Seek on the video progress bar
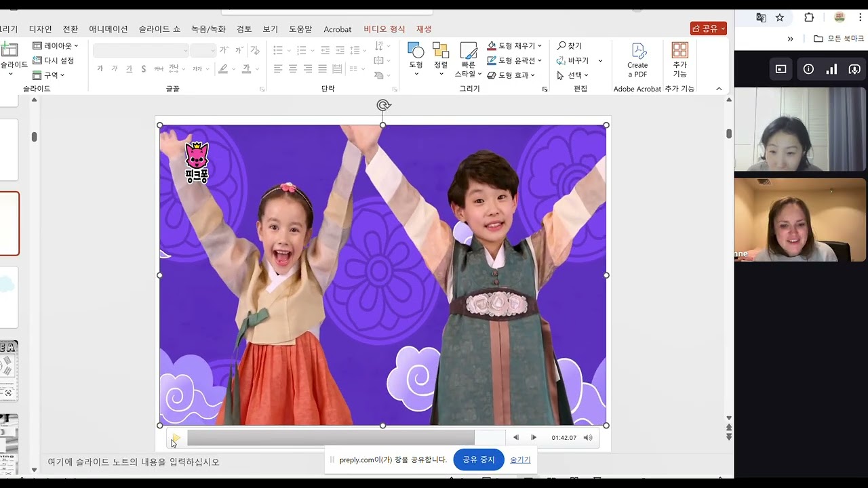The image size is (868, 488). pos(346,438)
